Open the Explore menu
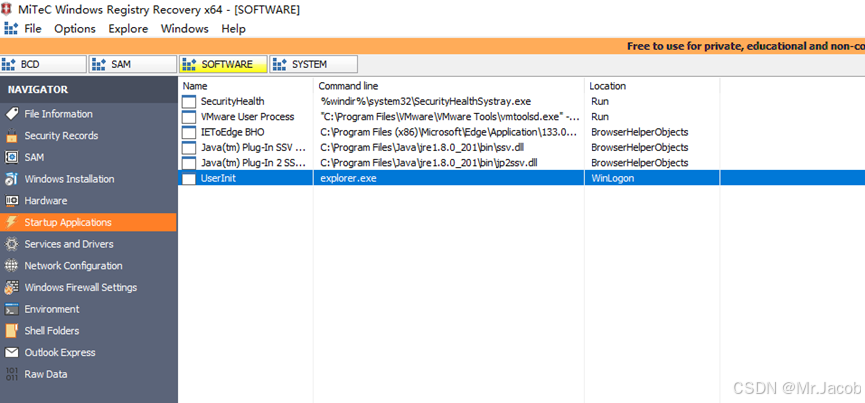 pos(128,29)
